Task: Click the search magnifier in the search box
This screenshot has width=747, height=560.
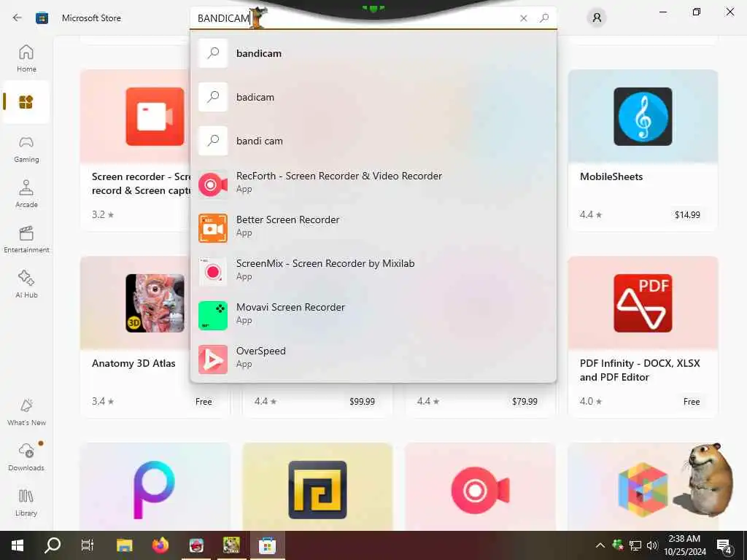Action: (x=544, y=18)
